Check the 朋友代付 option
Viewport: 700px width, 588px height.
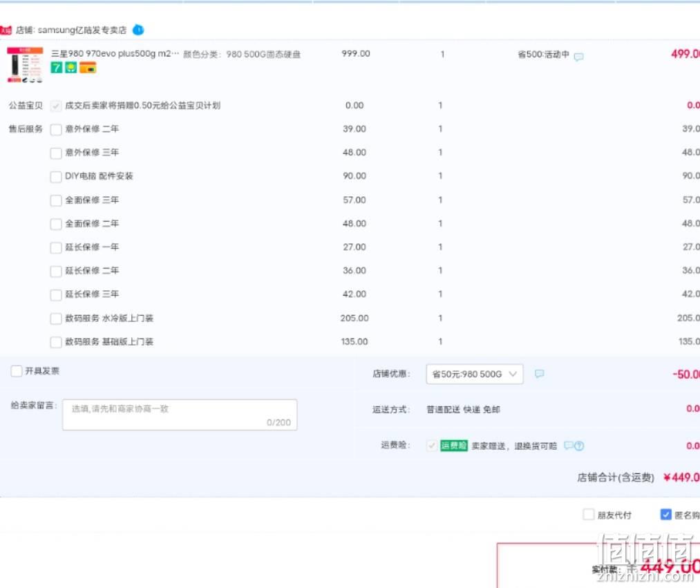tap(588, 515)
